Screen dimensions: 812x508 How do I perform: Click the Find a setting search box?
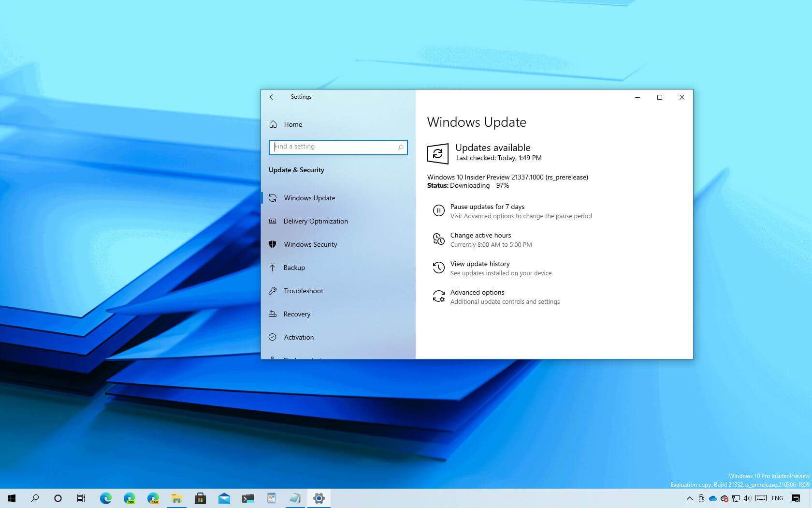tap(338, 147)
